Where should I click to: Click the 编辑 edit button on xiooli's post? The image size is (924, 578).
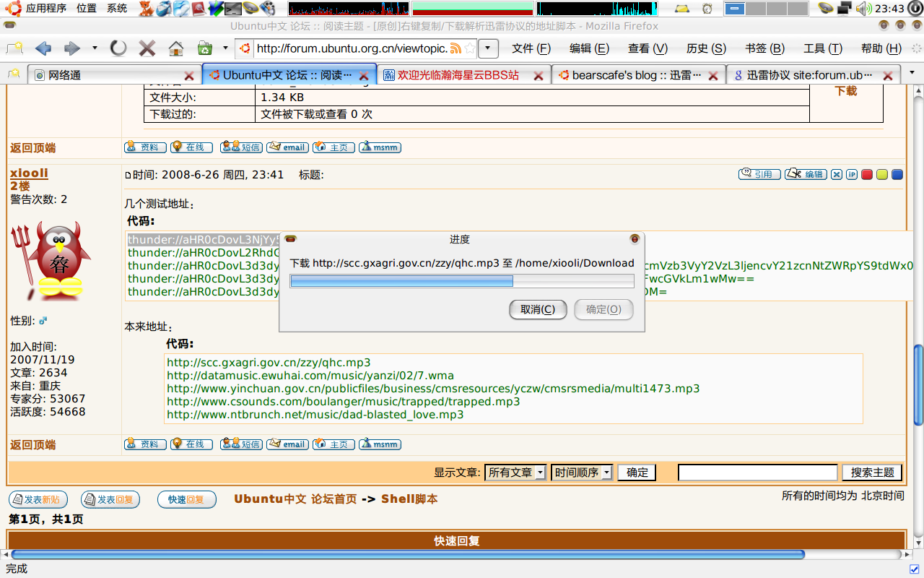point(806,174)
